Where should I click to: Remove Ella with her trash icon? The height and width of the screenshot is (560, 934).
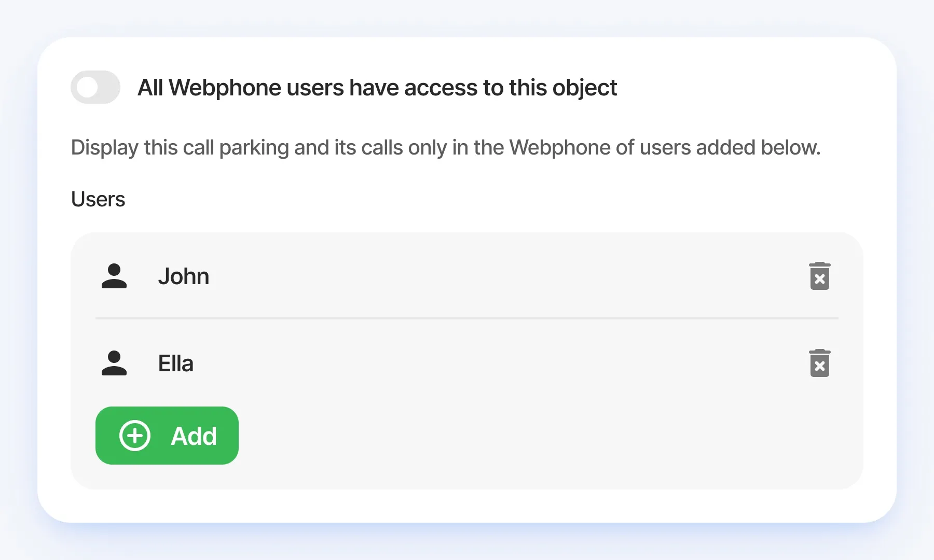(819, 363)
